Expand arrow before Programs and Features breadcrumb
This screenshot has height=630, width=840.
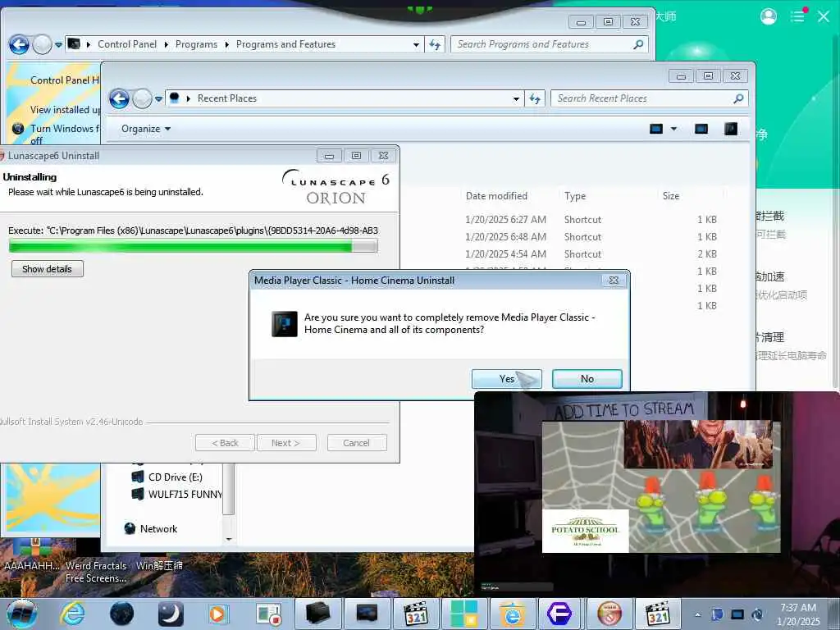226,44
